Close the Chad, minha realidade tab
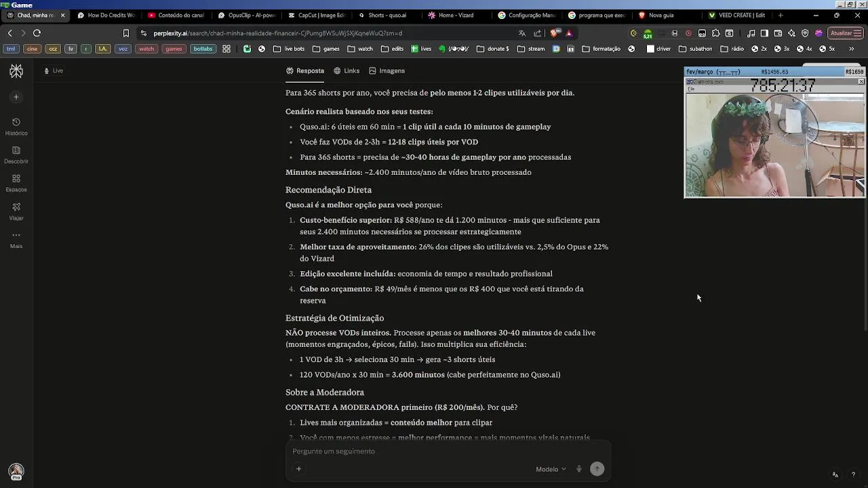Viewport: 868px width, 488px height. tap(62, 15)
